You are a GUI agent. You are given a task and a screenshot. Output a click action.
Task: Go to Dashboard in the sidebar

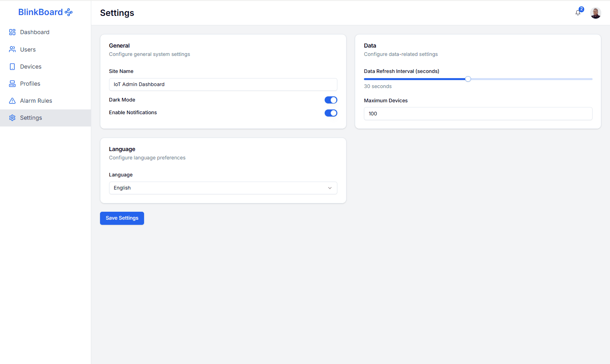46,32
